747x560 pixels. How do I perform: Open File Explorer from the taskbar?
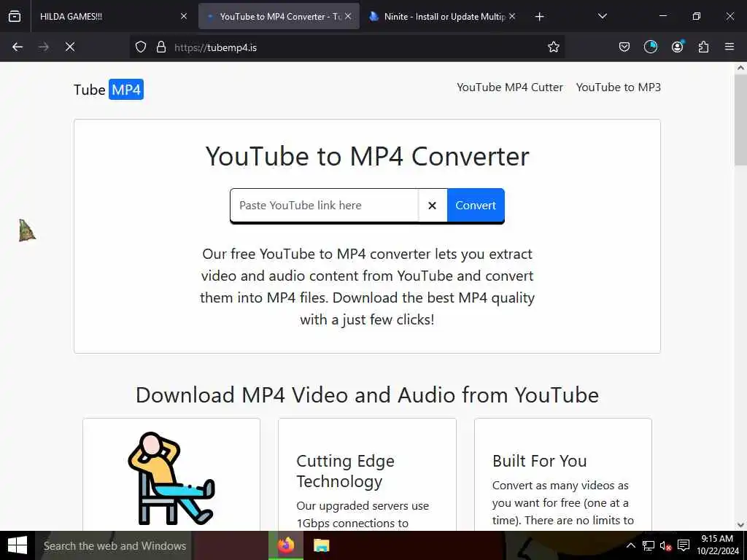[322, 545]
